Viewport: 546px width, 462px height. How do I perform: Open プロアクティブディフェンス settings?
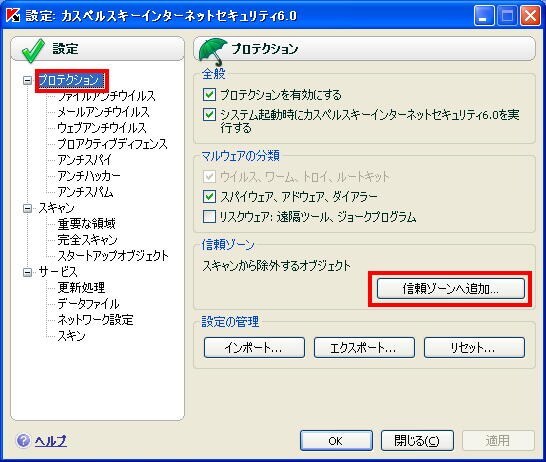click(x=112, y=144)
